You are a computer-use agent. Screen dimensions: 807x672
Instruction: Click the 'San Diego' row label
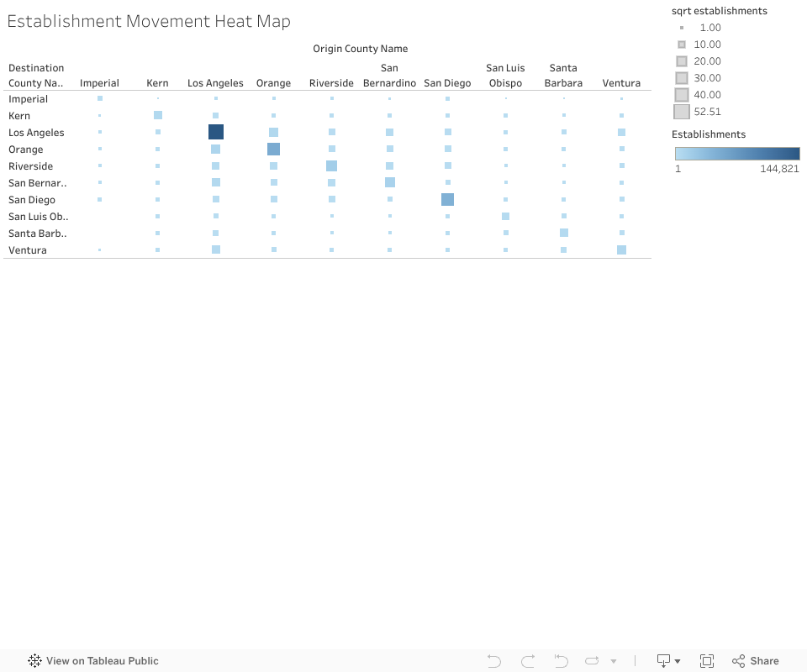coord(31,199)
